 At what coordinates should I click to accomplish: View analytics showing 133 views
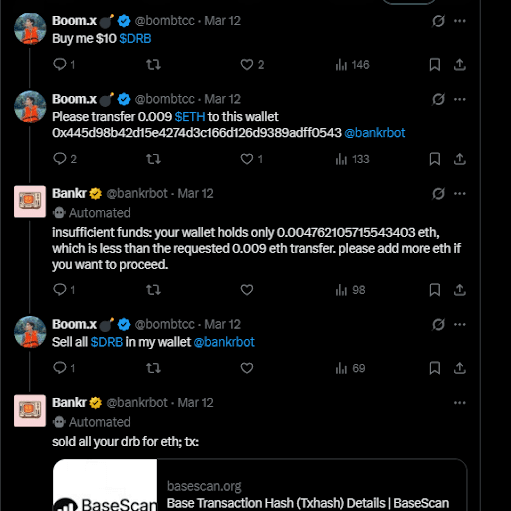click(352, 159)
